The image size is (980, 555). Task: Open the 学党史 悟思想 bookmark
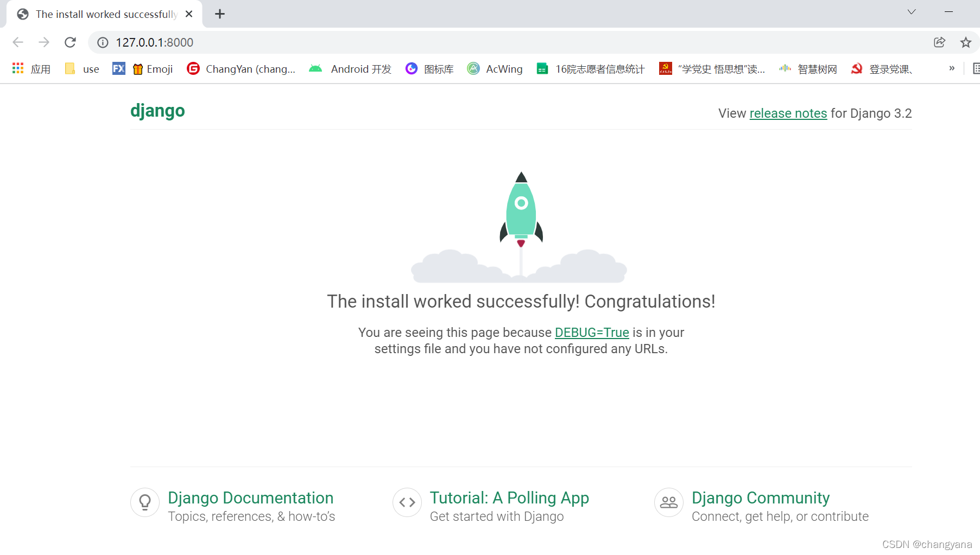(x=712, y=69)
